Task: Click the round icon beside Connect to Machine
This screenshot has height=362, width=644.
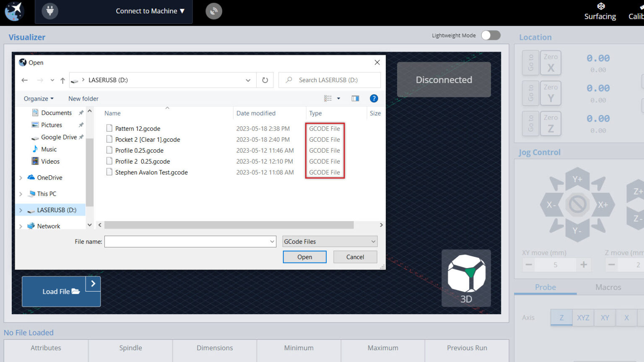Action: coord(214,11)
